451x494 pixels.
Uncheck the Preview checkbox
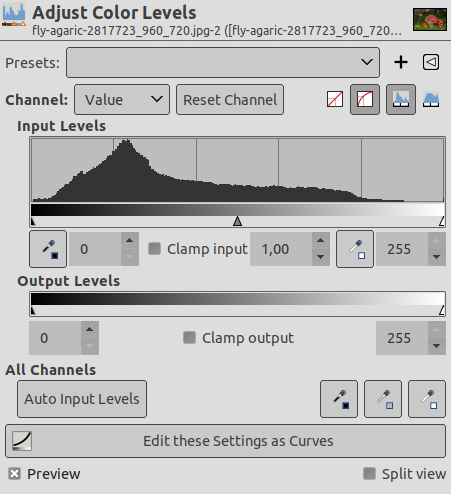15,474
